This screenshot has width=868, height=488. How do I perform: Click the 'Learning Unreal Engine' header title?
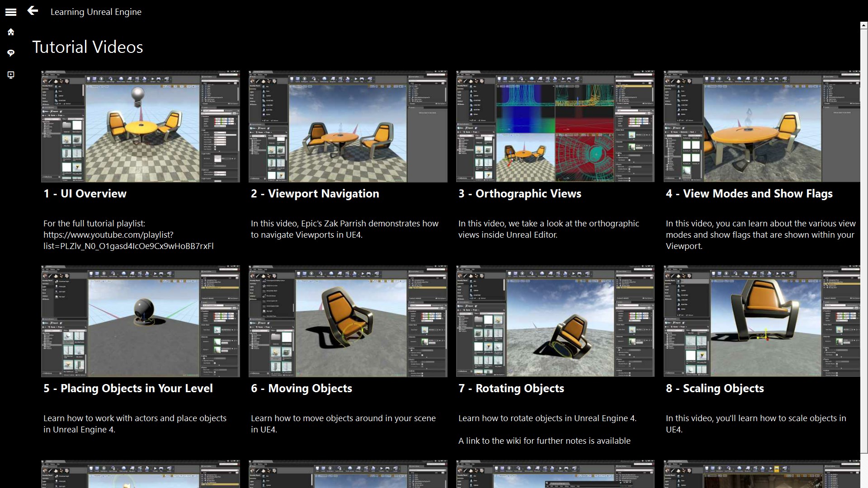pyautogui.click(x=96, y=12)
